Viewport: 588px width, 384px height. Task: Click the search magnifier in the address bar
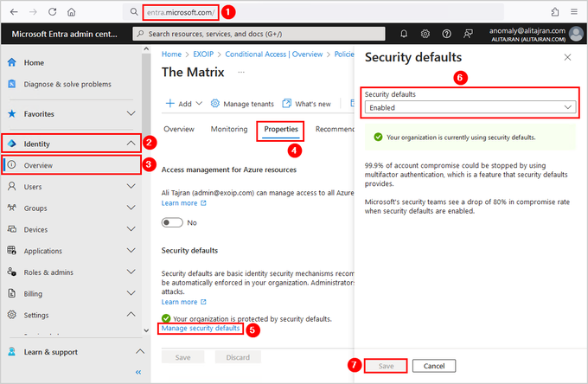(134, 12)
